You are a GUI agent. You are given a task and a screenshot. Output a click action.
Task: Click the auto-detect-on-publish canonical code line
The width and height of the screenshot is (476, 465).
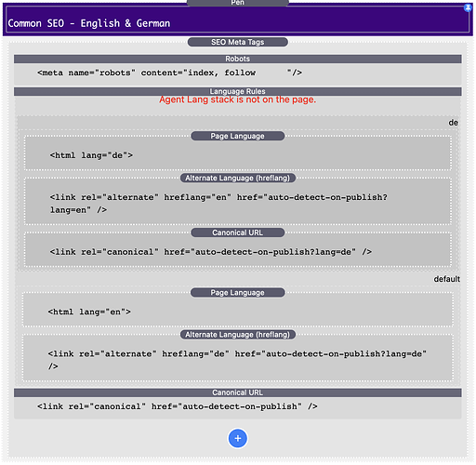(x=178, y=406)
